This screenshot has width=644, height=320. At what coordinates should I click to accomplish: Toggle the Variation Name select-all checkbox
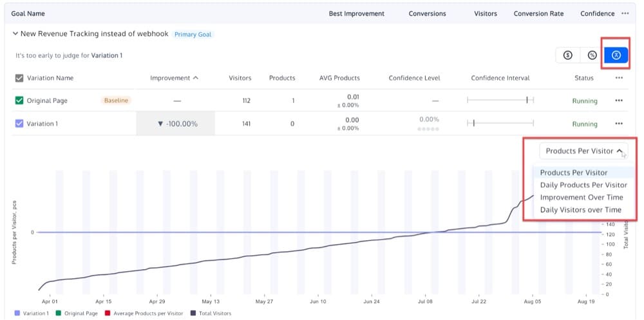[19, 78]
